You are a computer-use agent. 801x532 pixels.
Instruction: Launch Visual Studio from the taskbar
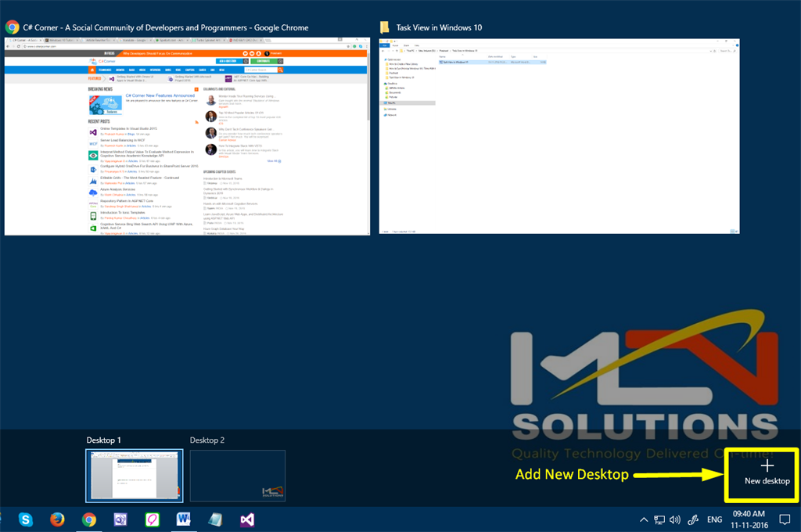coord(247,519)
